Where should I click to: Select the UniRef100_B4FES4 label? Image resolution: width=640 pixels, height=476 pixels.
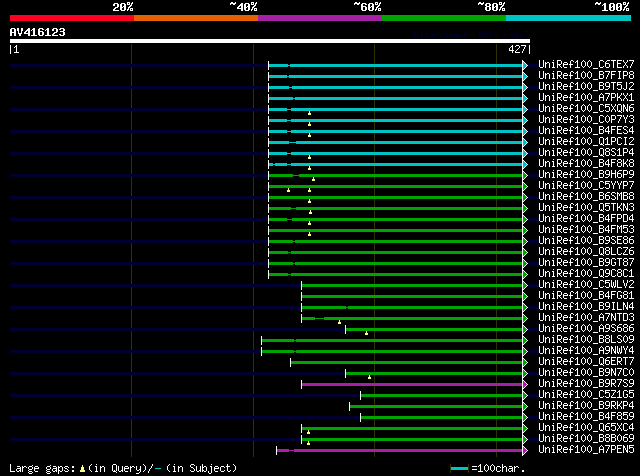[x=586, y=130]
